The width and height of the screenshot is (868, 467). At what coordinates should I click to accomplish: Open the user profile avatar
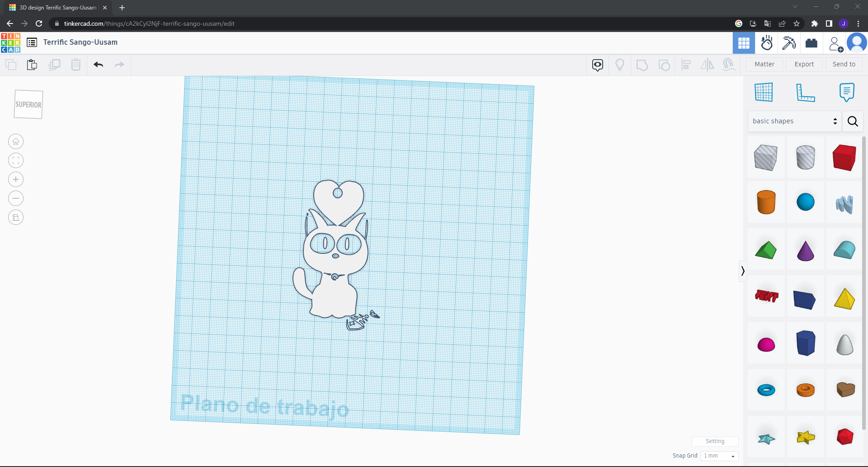tap(857, 43)
